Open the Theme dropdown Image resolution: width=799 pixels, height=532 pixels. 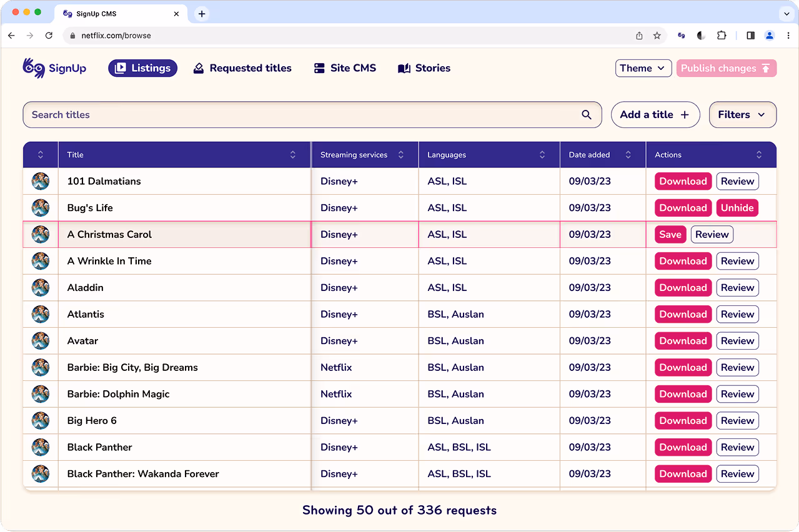(x=643, y=68)
